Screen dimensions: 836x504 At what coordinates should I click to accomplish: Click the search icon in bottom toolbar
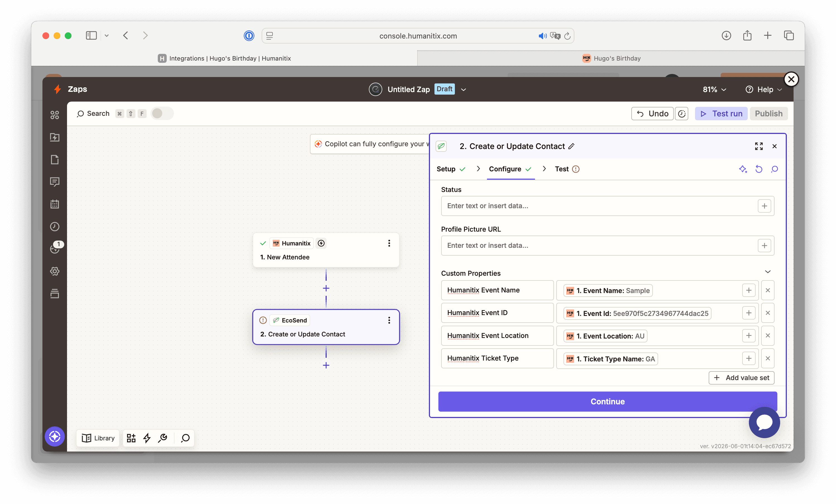(185, 438)
